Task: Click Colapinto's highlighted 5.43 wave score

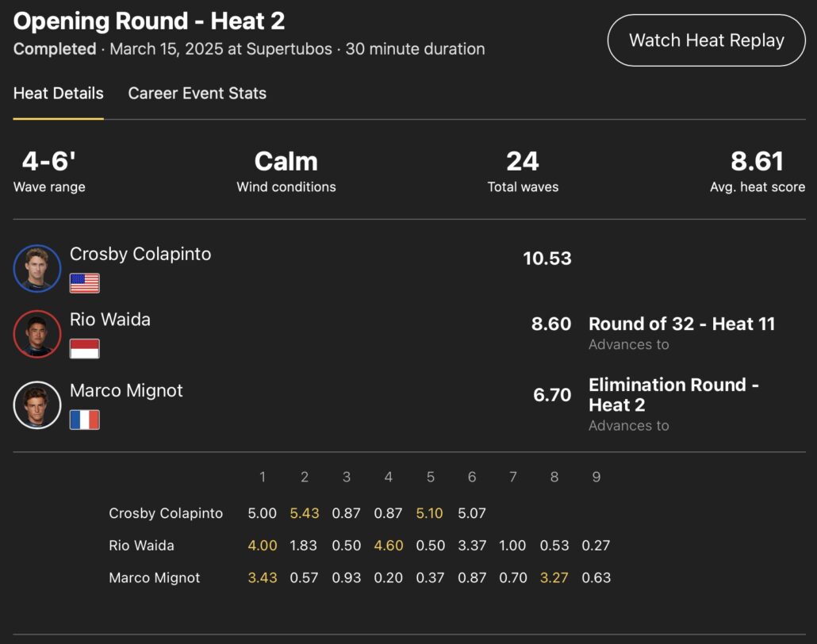Action: [305, 513]
